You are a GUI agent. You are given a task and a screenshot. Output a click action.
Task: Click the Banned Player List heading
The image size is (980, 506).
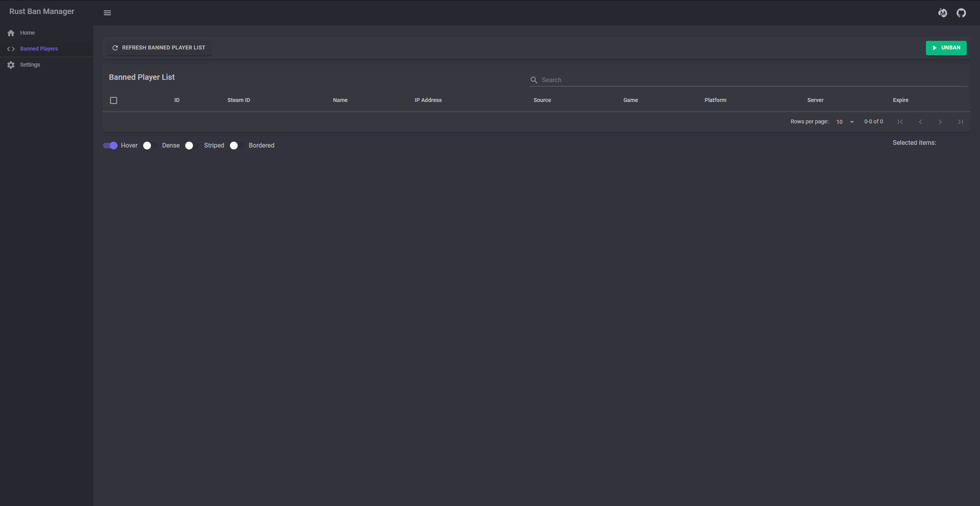142,77
